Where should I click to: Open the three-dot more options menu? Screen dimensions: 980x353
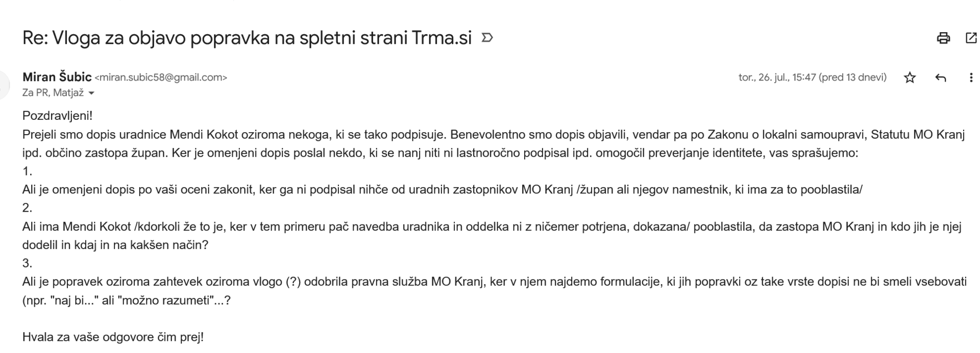(971, 78)
